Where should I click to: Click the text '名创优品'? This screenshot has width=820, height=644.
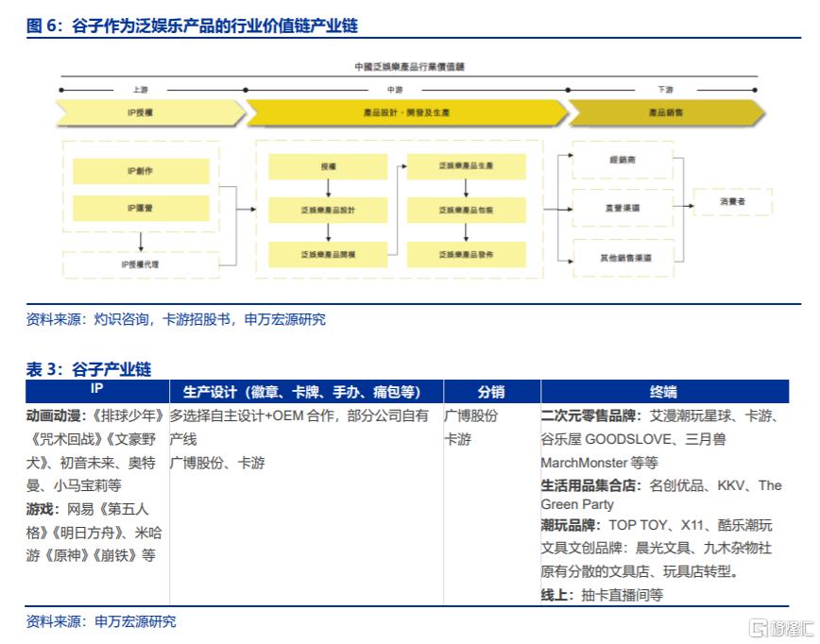coord(676,485)
